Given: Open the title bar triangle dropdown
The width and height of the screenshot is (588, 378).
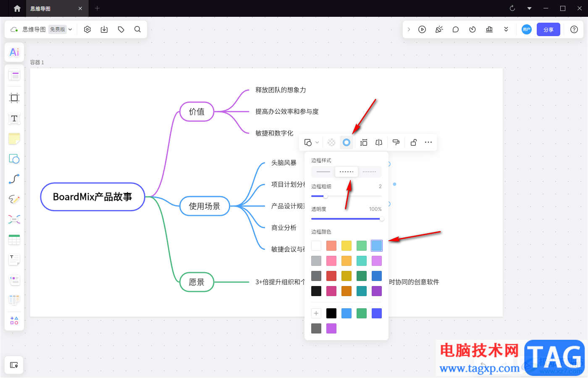Looking at the screenshot, I should 529,8.
